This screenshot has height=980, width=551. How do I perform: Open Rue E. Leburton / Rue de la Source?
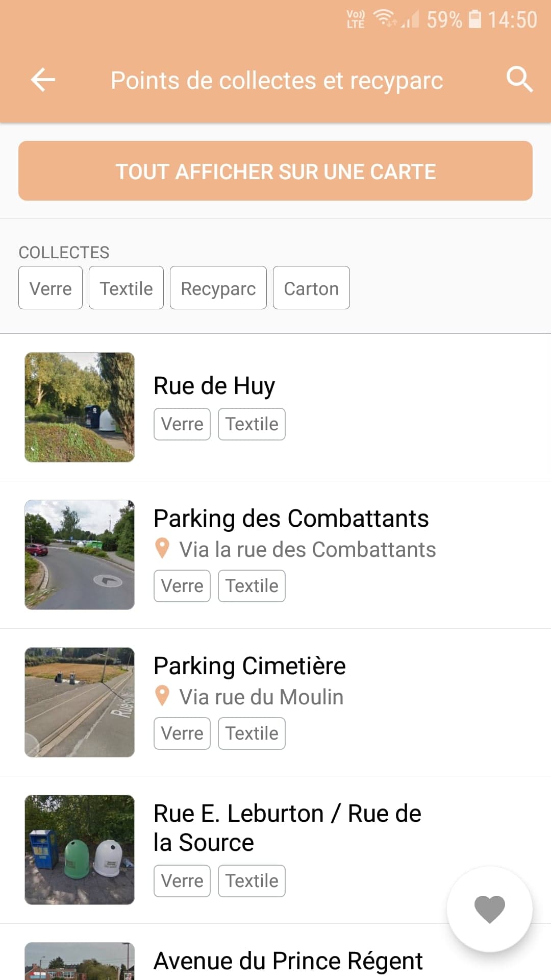pos(287,827)
